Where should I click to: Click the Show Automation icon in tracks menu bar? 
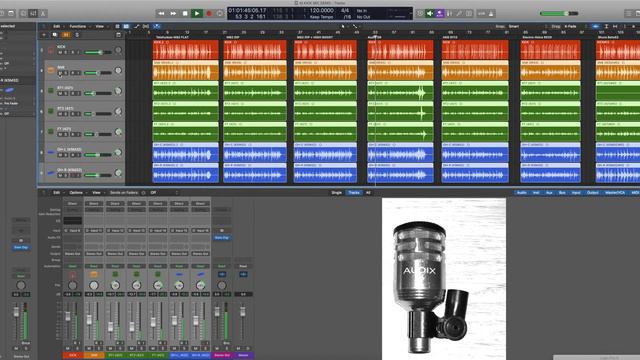[136, 26]
